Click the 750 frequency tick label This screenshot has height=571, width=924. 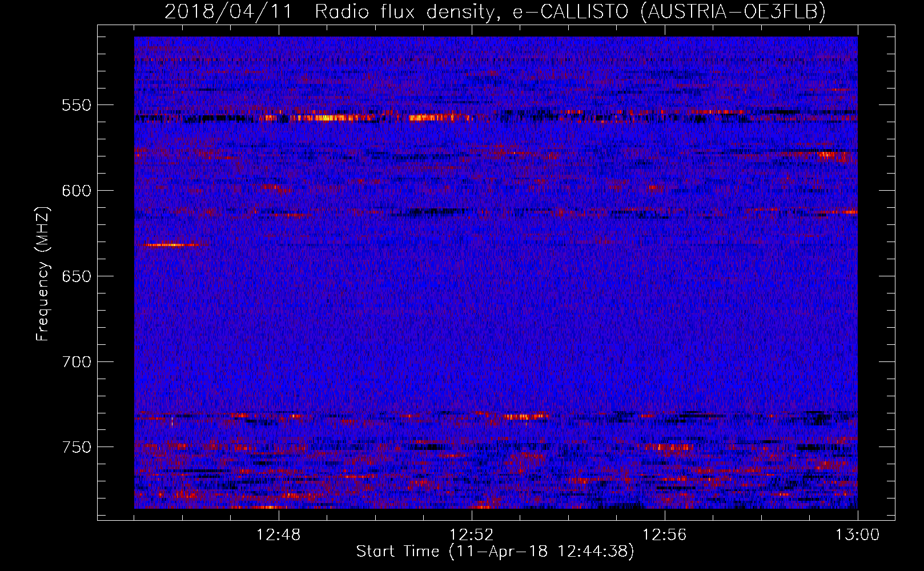click(77, 447)
